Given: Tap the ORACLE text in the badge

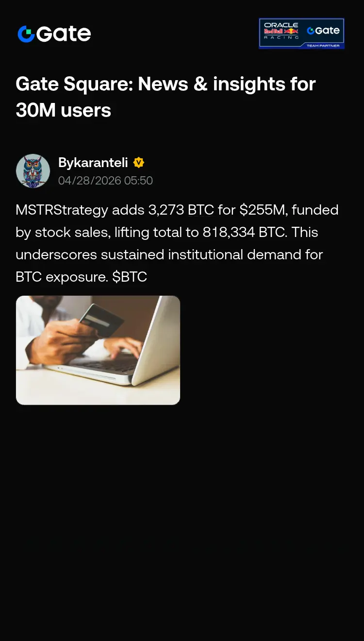Looking at the screenshot, I should [281, 25].
